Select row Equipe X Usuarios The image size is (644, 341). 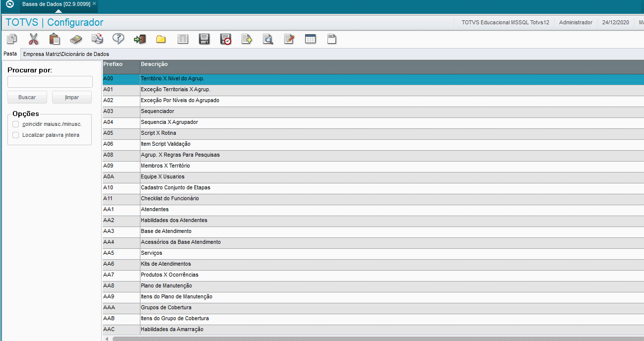point(373,177)
